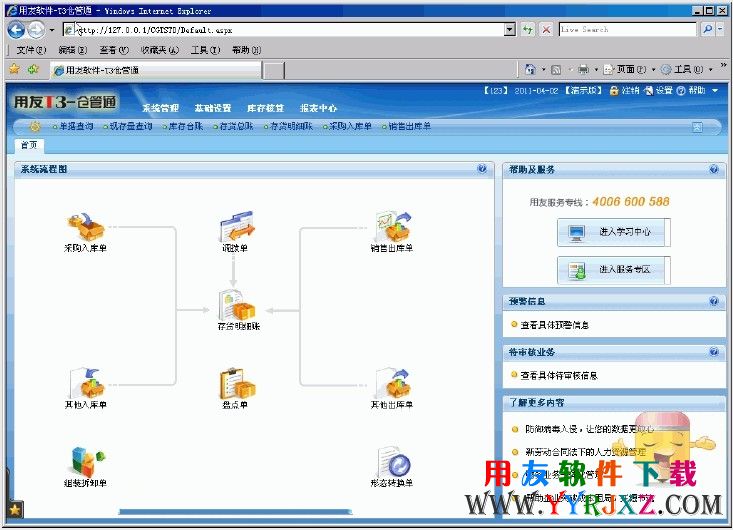Open the 收藏夹(A) menu
The width and height of the screenshot is (733, 530).
[160, 50]
